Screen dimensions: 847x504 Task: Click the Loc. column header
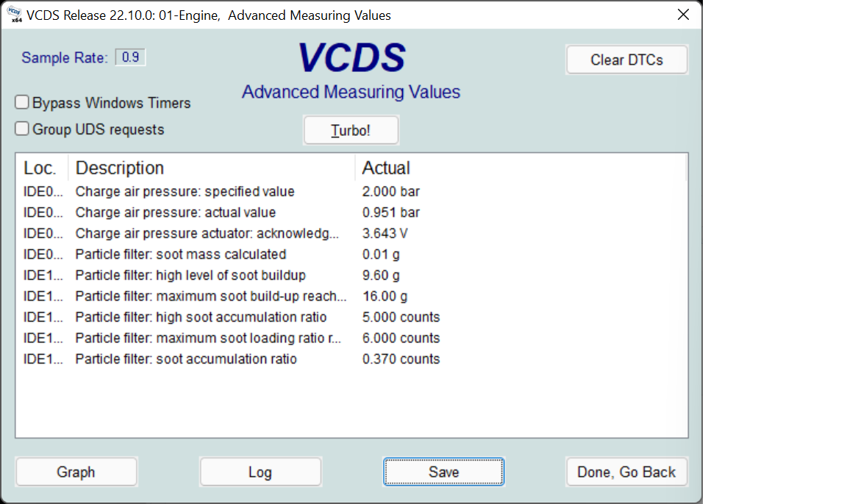(x=42, y=168)
